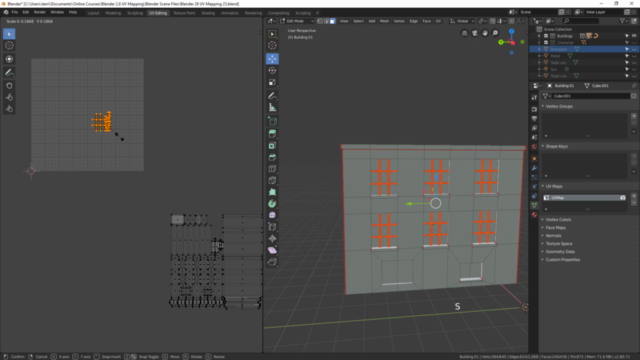Image resolution: width=640 pixels, height=360 pixels.
Task: Choose the Spin tool
Action: point(272,204)
